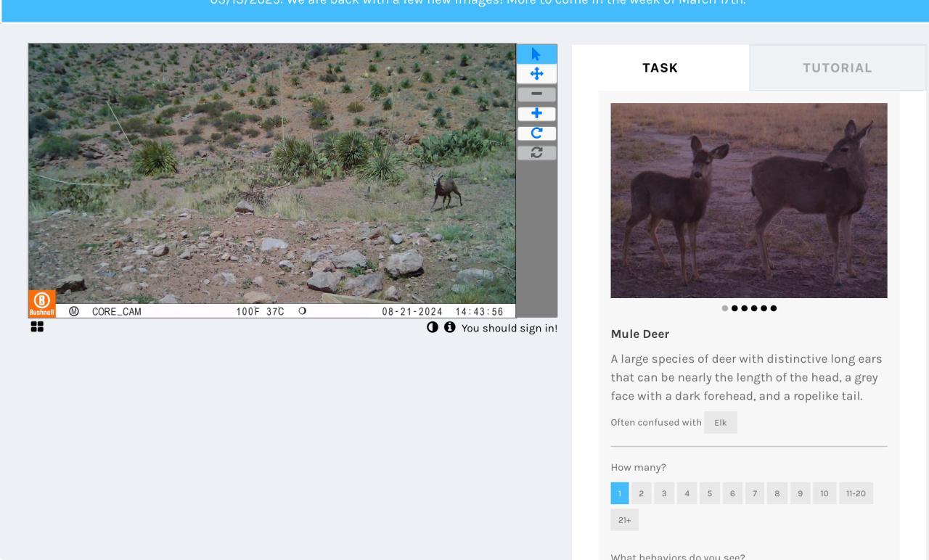Select the pointer annotate tool
929x560 pixels.
[x=536, y=54]
